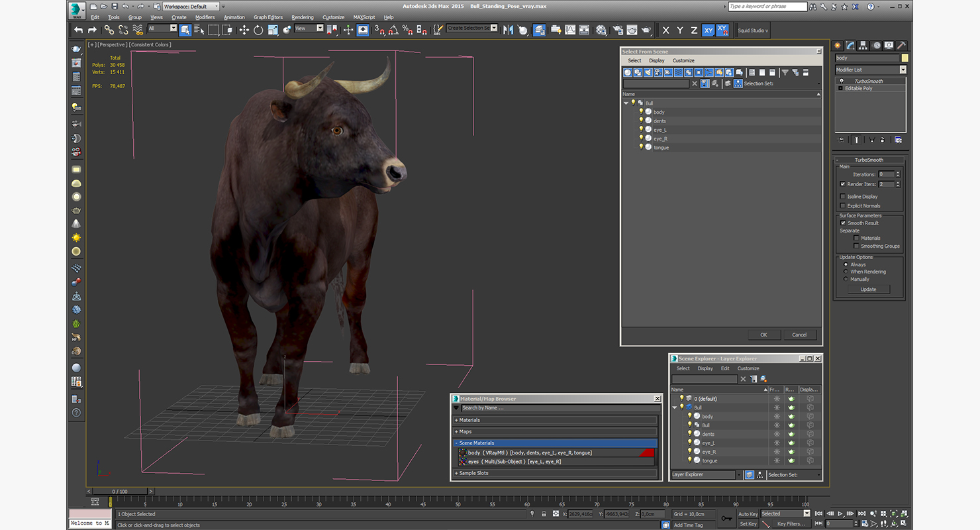Viewport: 980px width, 530px height.
Task: Click the Bind to Space Warp icon
Action: click(x=138, y=30)
